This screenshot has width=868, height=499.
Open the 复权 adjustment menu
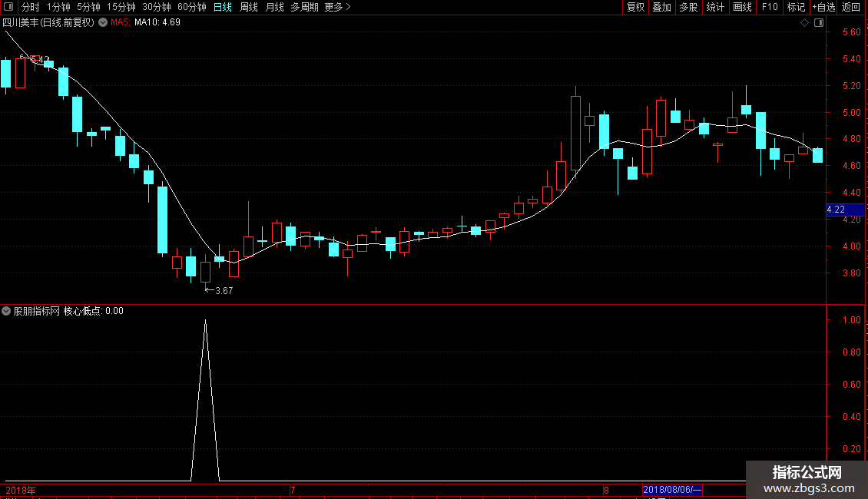[x=635, y=7]
